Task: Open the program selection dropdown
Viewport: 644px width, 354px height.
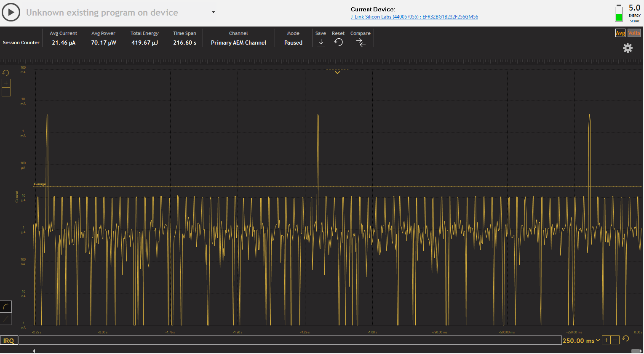Action: click(213, 12)
